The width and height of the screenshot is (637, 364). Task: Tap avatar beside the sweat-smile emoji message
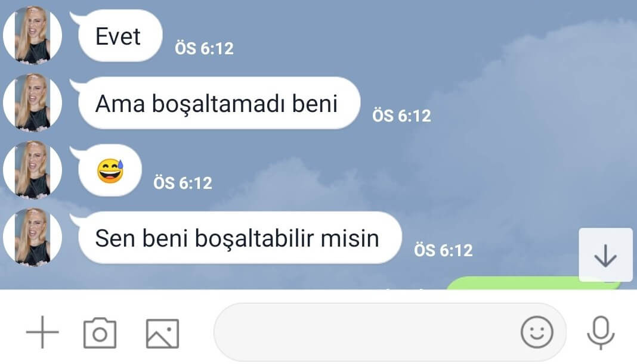(x=32, y=170)
